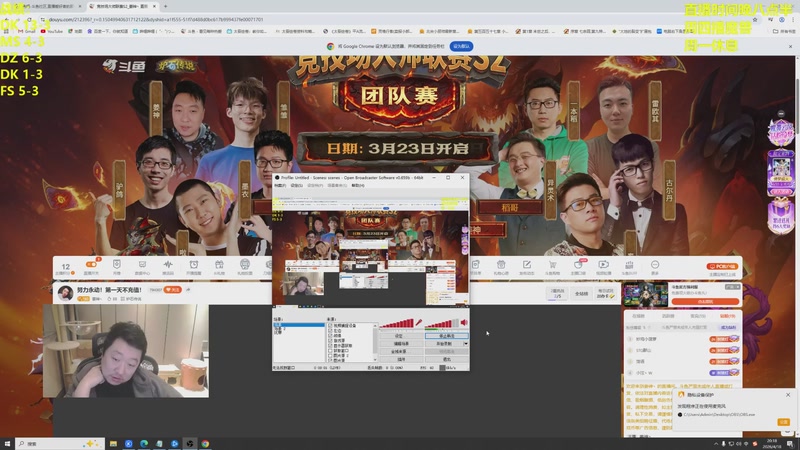The width and height of the screenshot is (800, 450).
Task: Click the calendar gift wish icon in Douyu toolbar
Action: [501, 264]
